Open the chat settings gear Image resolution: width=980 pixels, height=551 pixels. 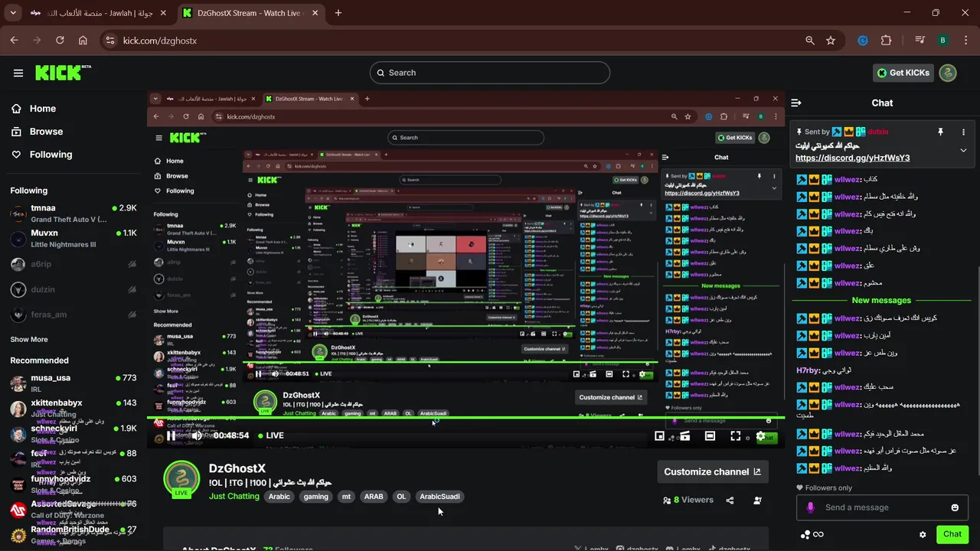pos(923,534)
